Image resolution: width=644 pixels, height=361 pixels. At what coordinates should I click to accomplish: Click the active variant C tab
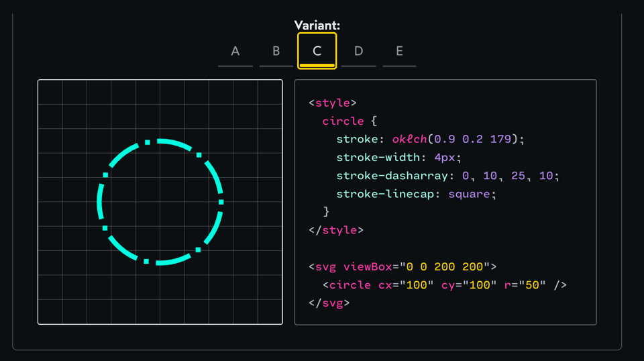click(317, 52)
